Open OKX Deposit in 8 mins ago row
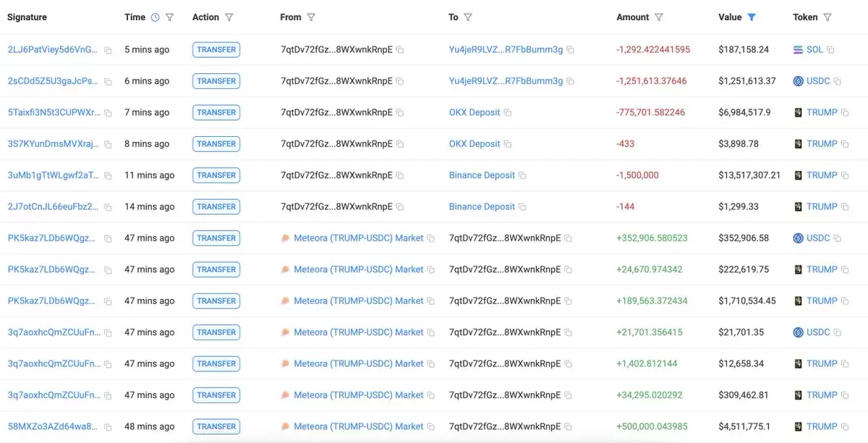 (x=475, y=143)
